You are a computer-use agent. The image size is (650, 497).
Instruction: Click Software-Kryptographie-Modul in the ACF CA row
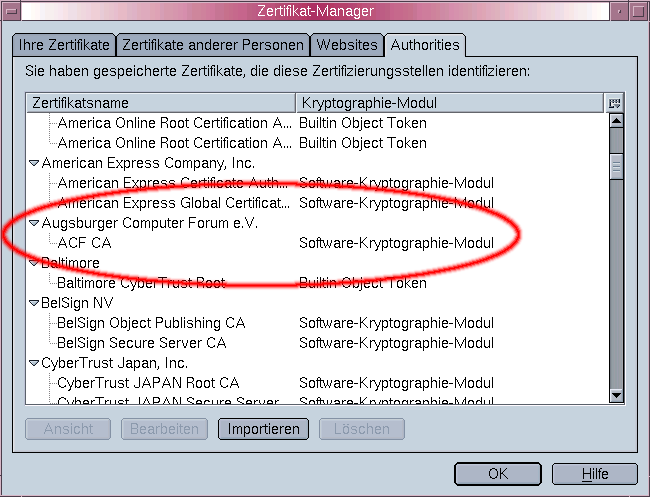coord(396,243)
